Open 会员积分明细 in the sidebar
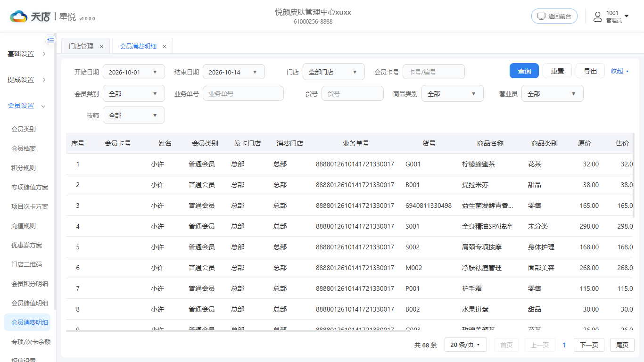Image resolution: width=644 pixels, height=362 pixels. 30,284
